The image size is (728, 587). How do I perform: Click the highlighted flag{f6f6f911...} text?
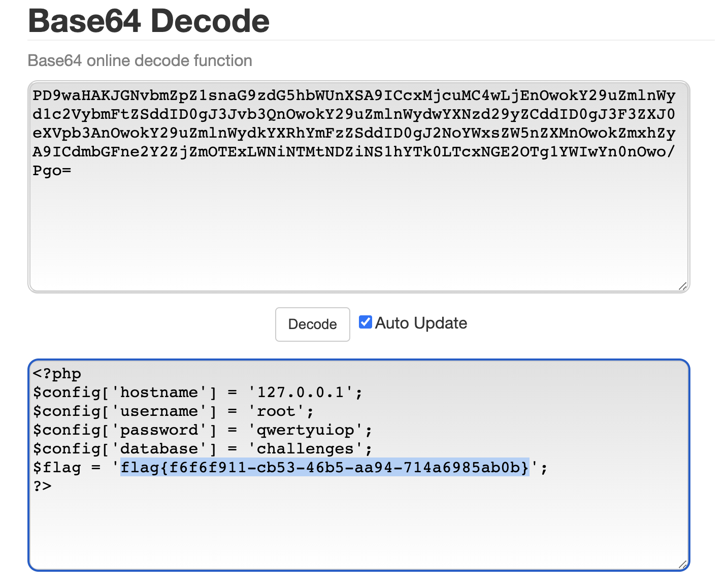[x=325, y=467]
